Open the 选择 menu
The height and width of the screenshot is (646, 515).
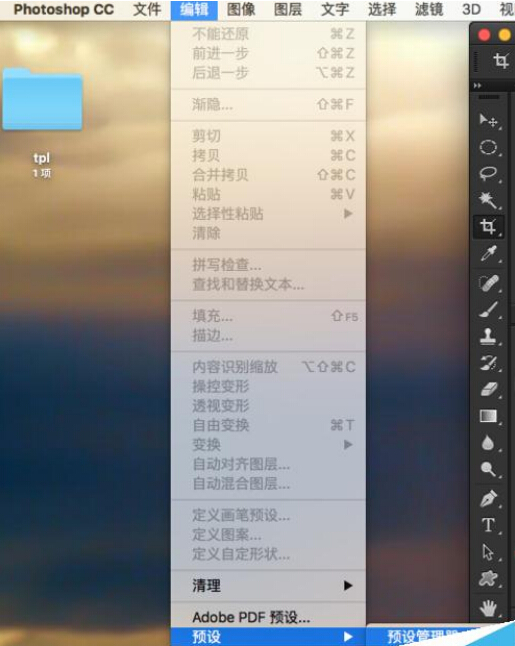(x=382, y=9)
